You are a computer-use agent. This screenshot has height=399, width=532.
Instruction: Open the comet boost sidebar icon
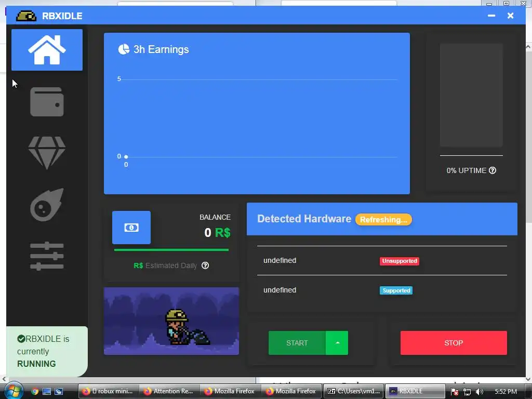pos(47,205)
